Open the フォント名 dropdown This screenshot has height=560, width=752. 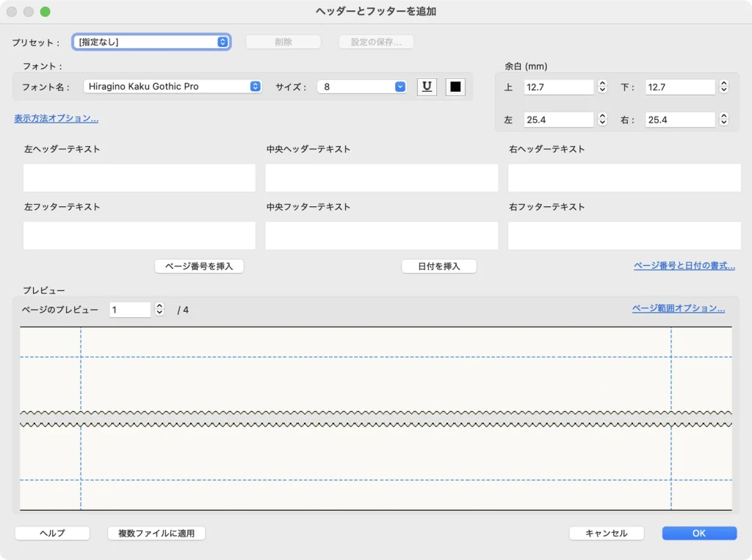tap(173, 87)
